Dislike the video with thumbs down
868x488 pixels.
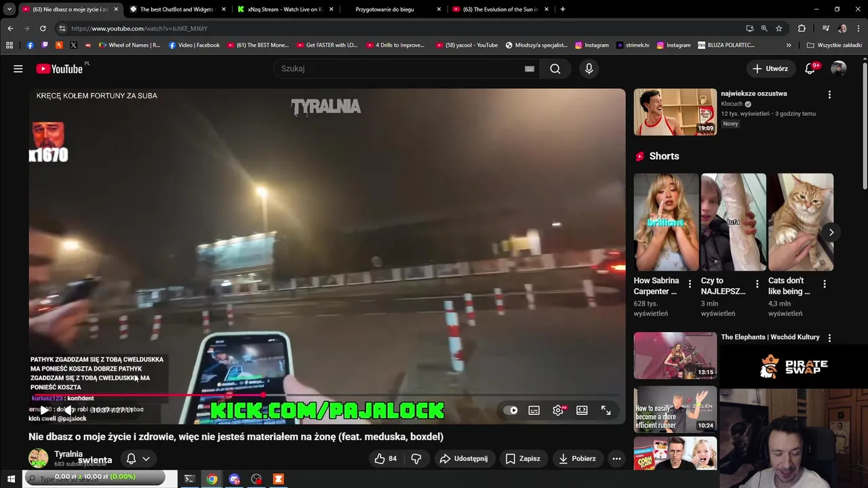coord(416,459)
